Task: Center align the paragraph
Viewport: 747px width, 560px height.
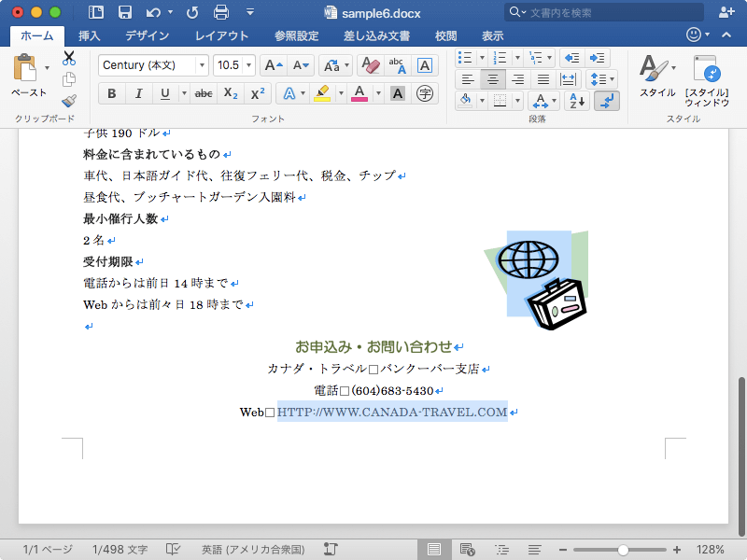Action: 493,79
